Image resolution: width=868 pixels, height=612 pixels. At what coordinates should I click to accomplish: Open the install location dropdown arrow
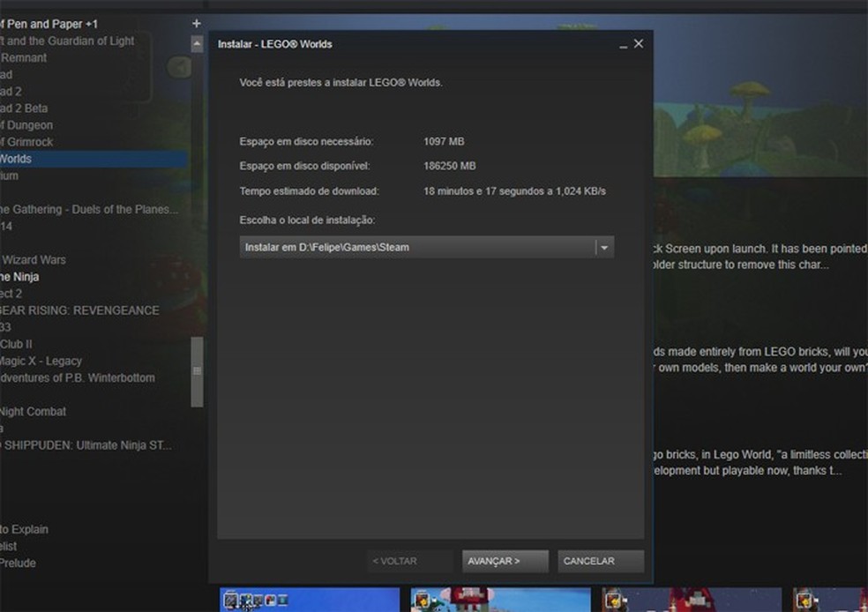click(x=604, y=247)
